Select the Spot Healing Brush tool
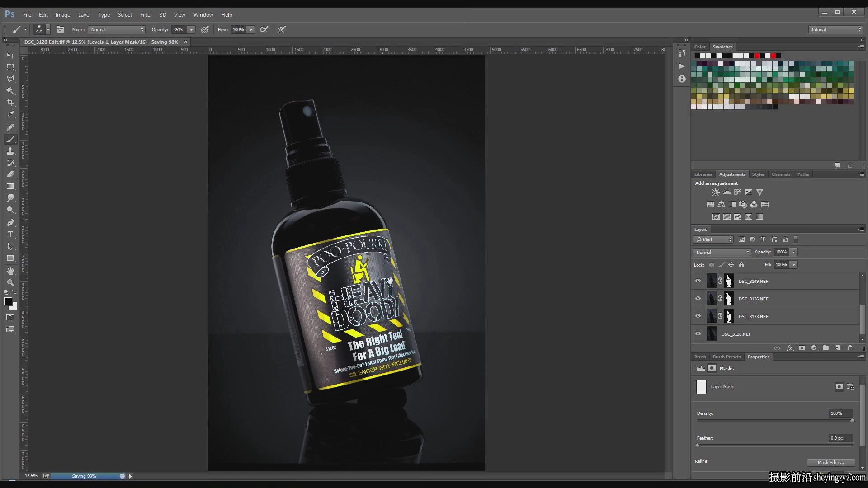This screenshot has height=488, width=868. [x=10, y=127]
